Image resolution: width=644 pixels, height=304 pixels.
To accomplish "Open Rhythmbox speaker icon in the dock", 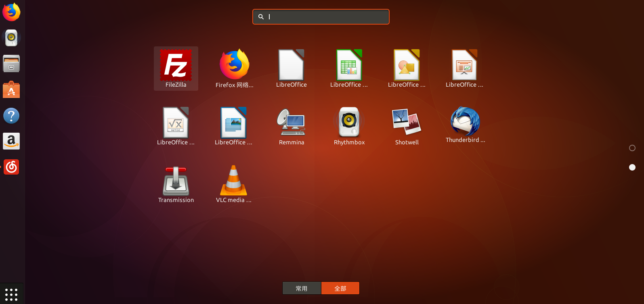I will click(11, 38).
